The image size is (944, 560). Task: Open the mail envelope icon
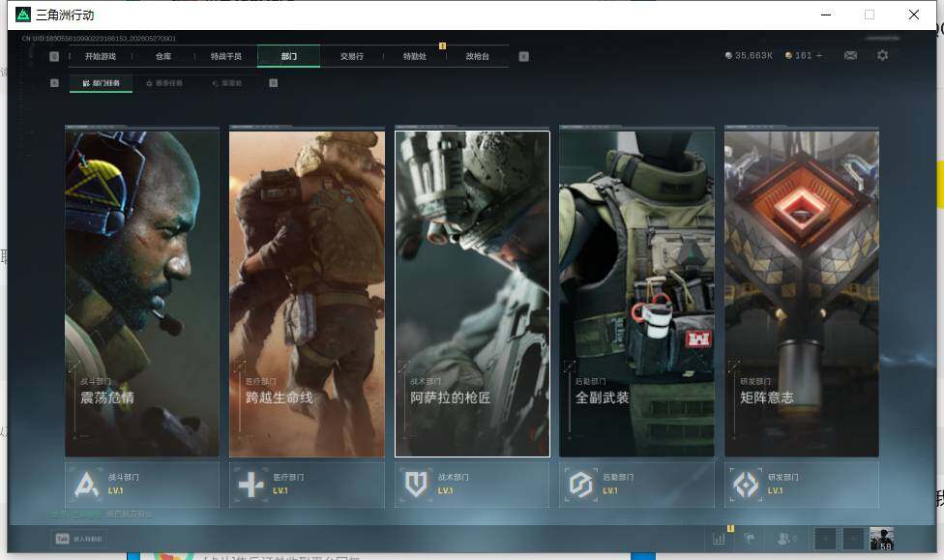[x=851, y=55]
